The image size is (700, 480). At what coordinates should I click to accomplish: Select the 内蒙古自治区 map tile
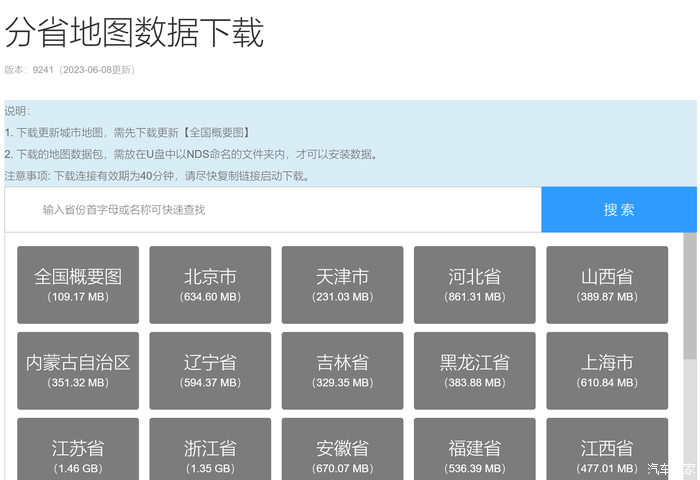(78, 371)
